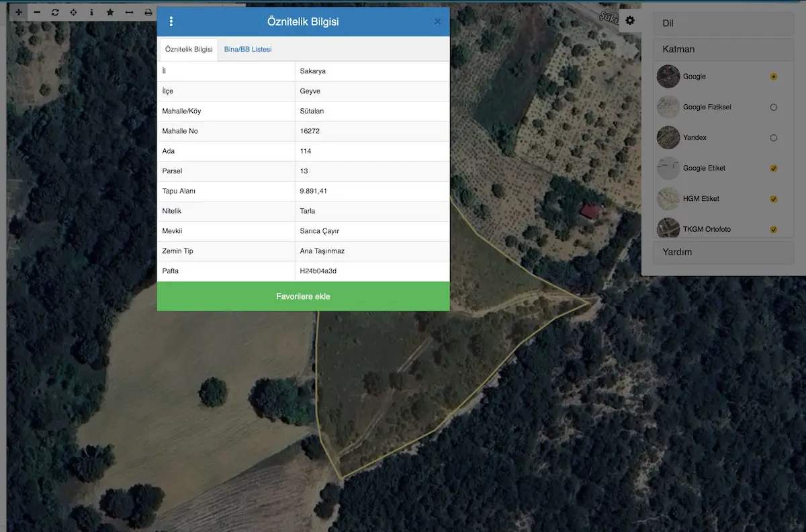The height and width of the screenshot is (532, 806).
Task: Open the Bina/BB Listesi tab
Action: point(248,49)
